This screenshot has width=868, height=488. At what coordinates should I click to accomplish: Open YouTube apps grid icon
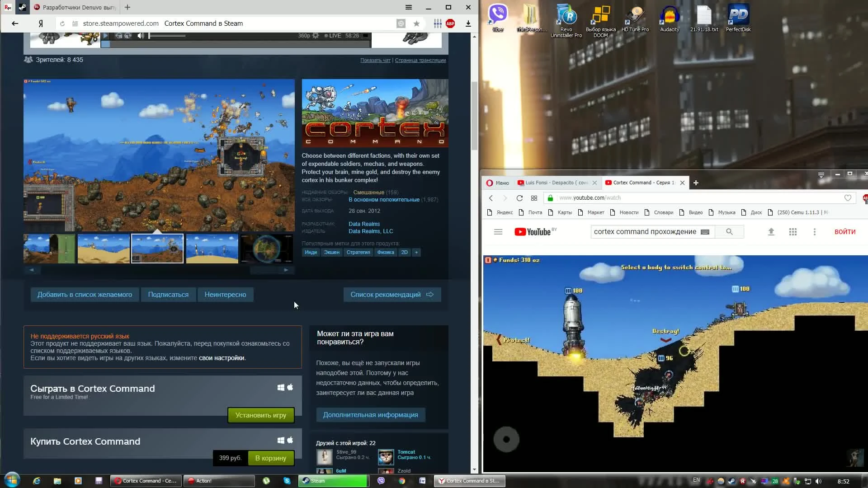[793, 232]
